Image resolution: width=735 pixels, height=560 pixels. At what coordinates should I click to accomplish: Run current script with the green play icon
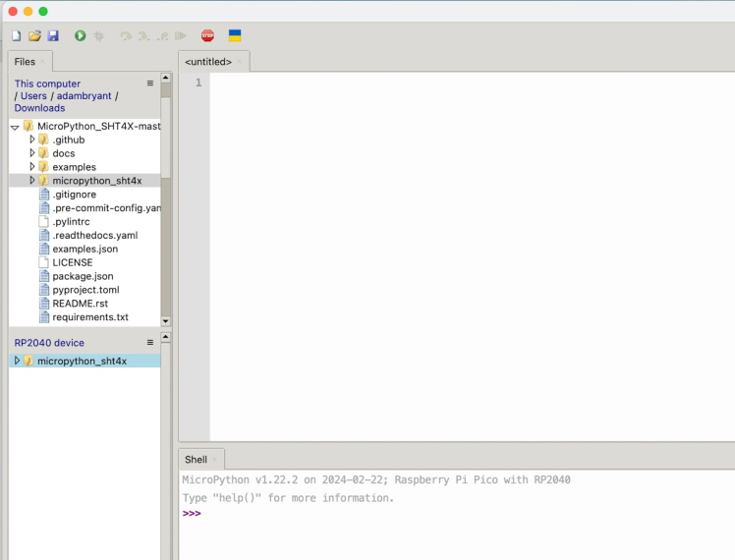81,35
